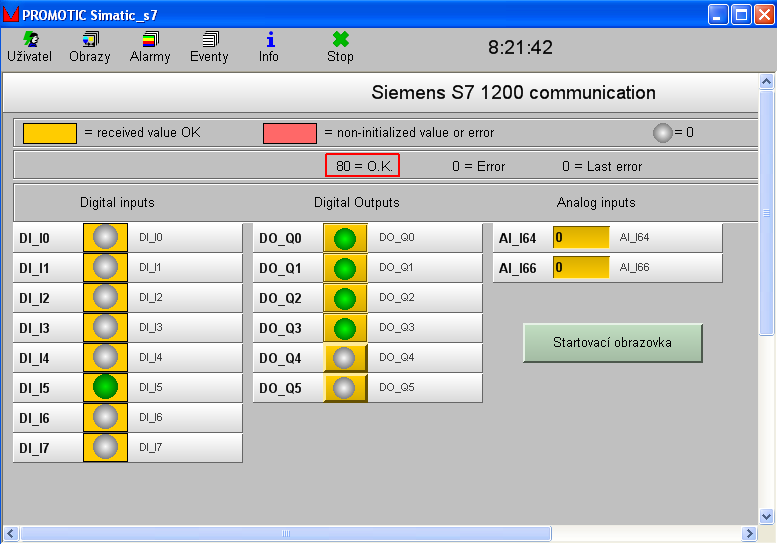Open the Obrazy panels icon
This screenshot has height=544, width=777.
coord(90,47)
